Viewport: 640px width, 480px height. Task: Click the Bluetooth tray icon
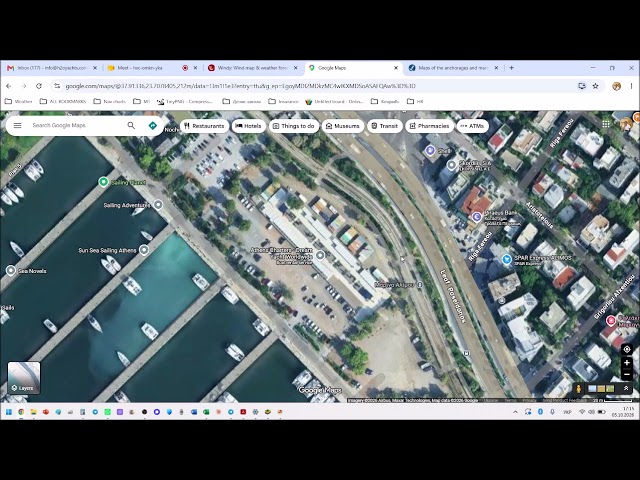540,412
